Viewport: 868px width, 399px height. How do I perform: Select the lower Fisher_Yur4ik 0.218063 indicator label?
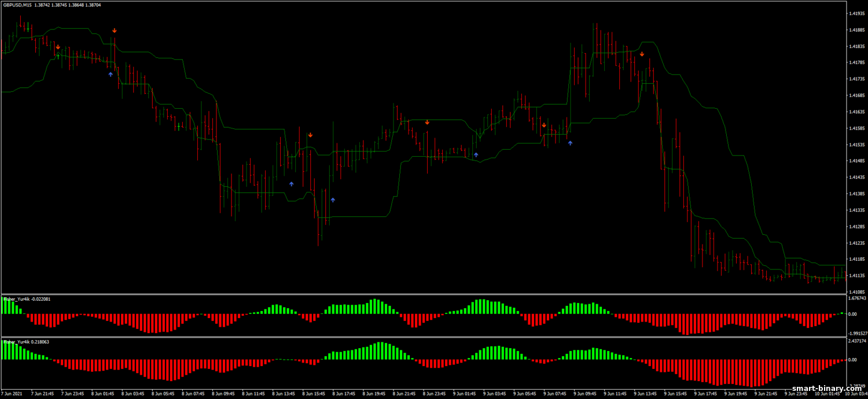(x=26, y=342)
